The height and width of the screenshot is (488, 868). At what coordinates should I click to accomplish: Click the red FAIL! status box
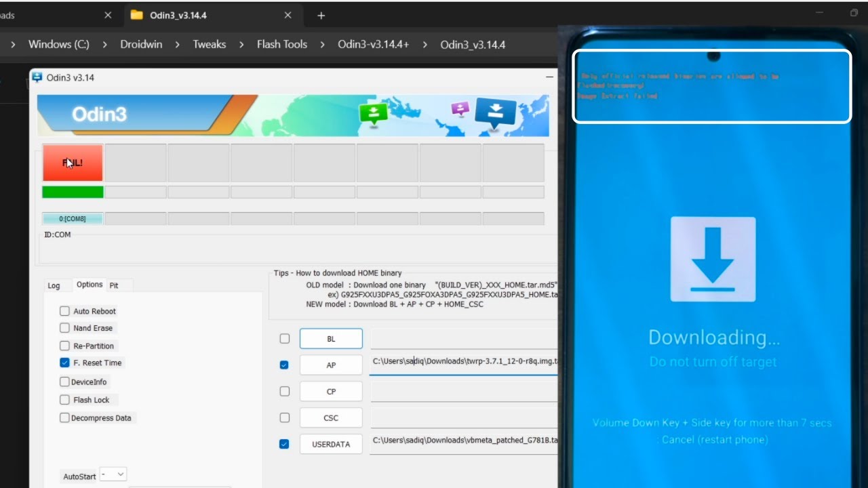(x=73, y=163)
